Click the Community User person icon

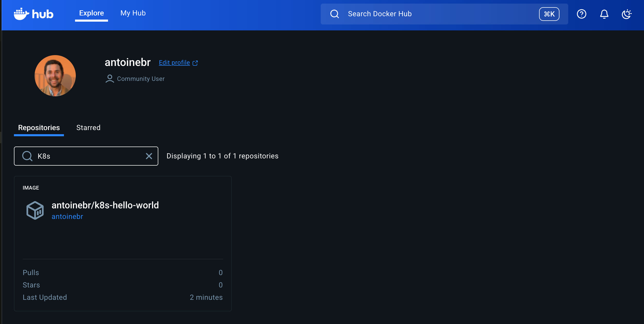(110, 79)
